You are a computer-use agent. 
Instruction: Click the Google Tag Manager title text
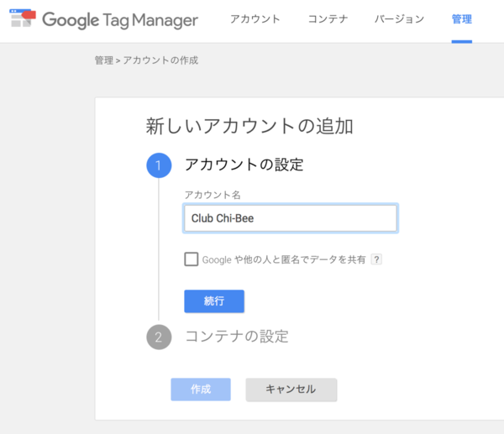point(120,20)
